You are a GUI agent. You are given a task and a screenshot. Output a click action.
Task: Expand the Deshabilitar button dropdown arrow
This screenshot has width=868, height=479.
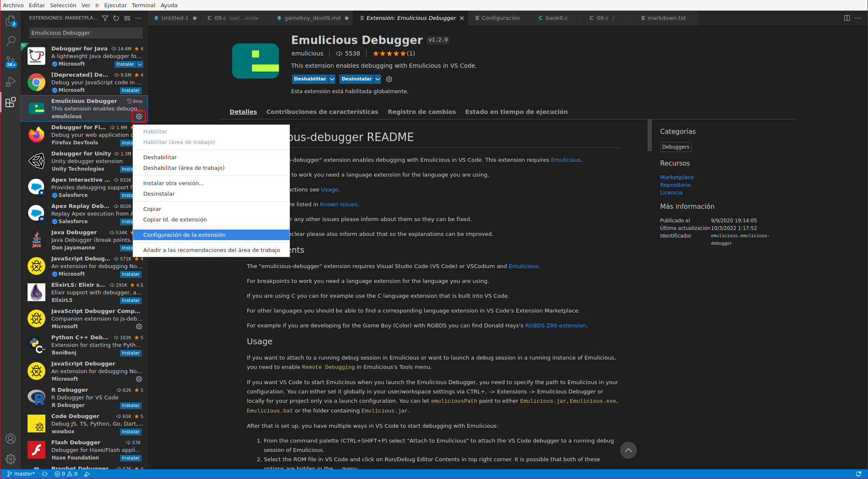(332, 79)
